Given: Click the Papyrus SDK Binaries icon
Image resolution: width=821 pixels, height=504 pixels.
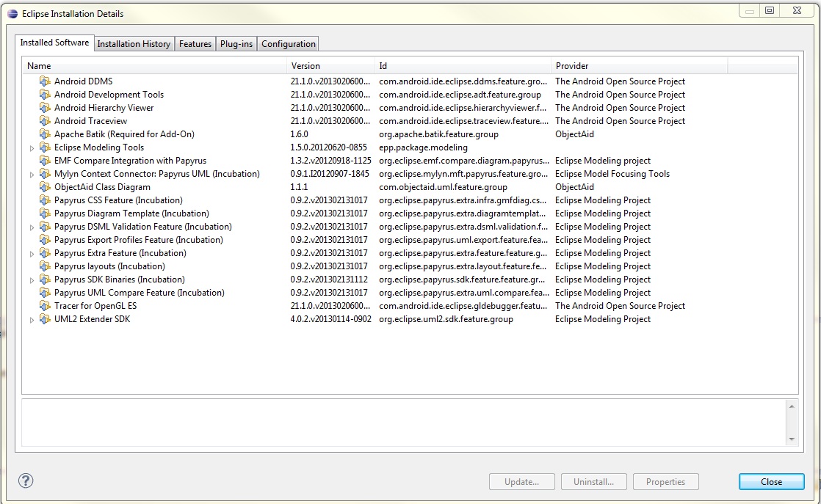Looking at the screenshot, I should (x=45, y=280).
